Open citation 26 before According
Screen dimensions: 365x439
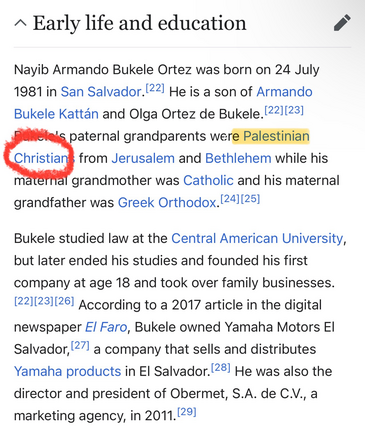click(64, 301)
